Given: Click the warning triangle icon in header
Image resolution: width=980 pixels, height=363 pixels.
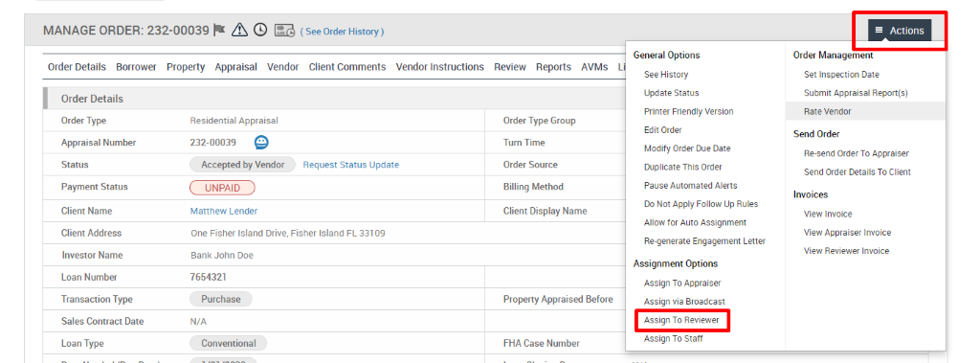Looking at the screenshot, I should point(239,30).
